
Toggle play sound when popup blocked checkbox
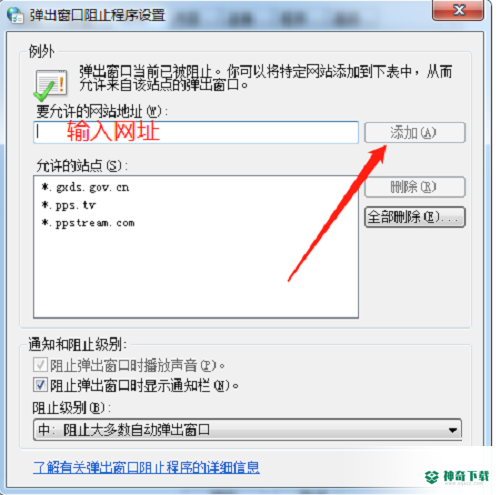click(x=40, y=365)
